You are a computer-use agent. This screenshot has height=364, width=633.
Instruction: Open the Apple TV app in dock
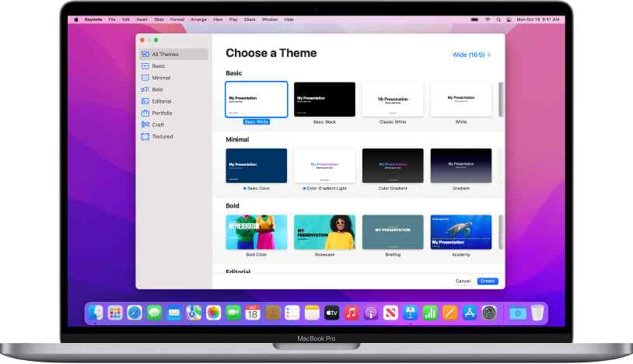[x=331, y=313]
